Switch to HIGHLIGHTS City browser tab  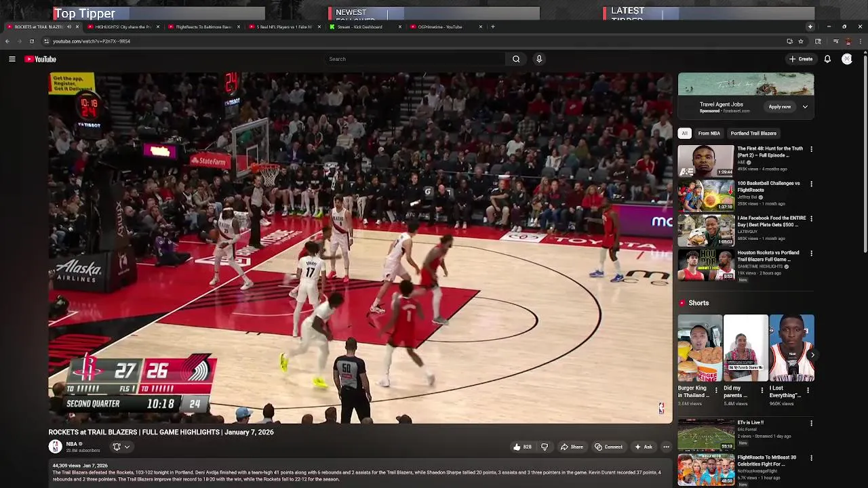pyautogui.click(x=122, y=27)
